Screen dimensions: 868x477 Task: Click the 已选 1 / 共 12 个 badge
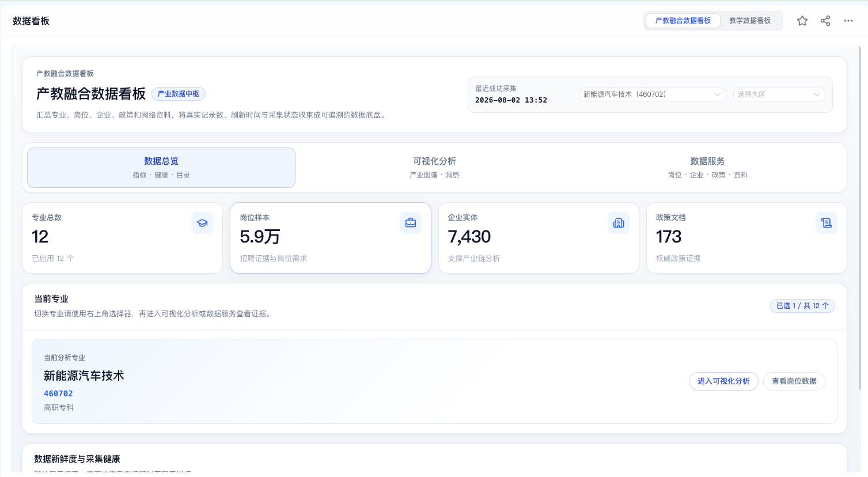pos(802,306)
